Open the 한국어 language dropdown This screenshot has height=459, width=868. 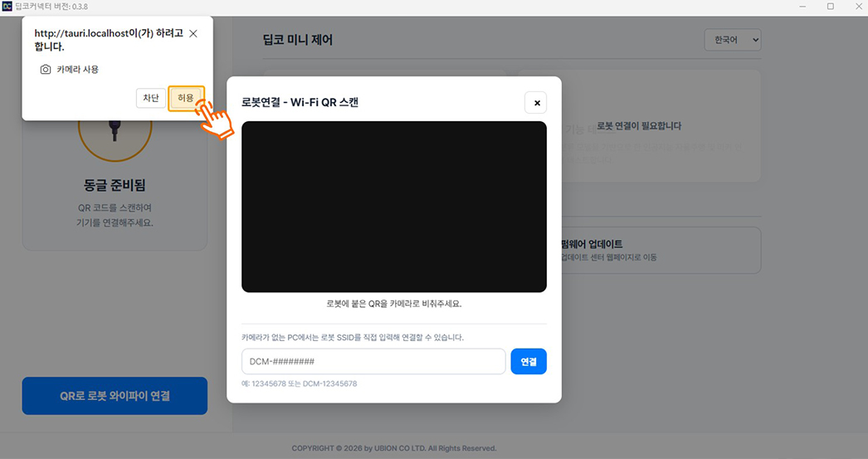733,40
